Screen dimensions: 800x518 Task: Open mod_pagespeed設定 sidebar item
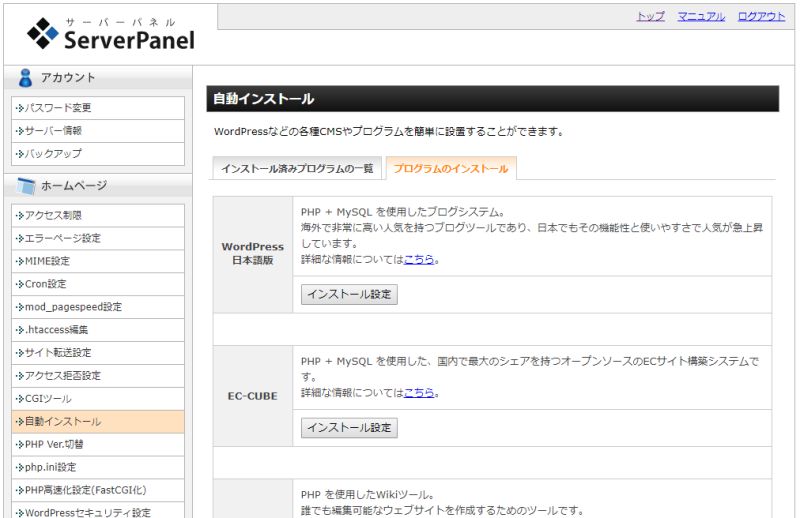click(98, 307)
